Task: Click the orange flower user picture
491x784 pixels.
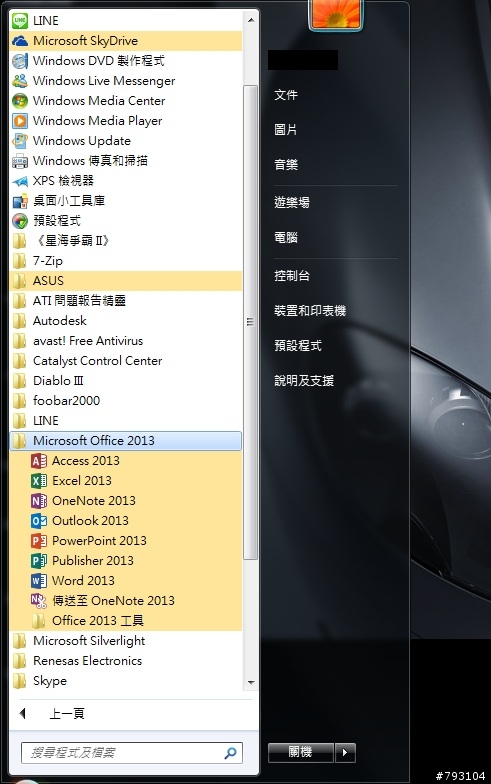Action: (336, 14)
